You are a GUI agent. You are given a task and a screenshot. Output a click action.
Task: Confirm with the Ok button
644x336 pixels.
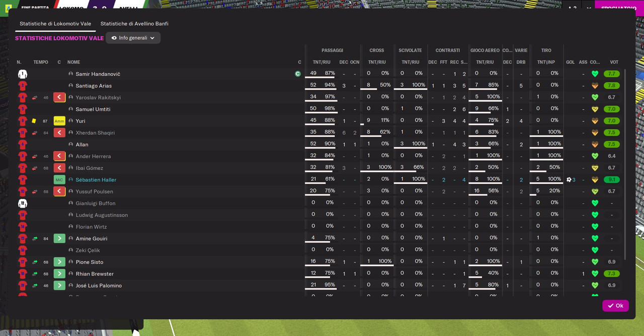(615, 306)
